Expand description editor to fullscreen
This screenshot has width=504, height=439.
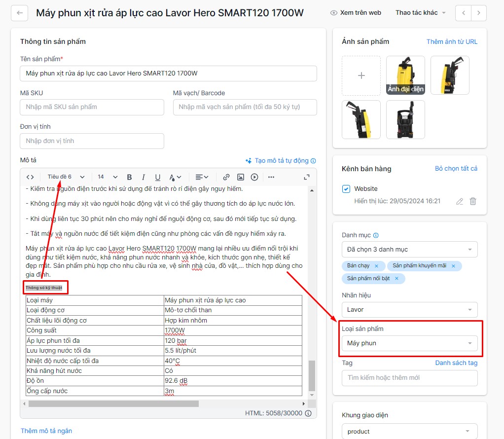click(x=307, y=177)
